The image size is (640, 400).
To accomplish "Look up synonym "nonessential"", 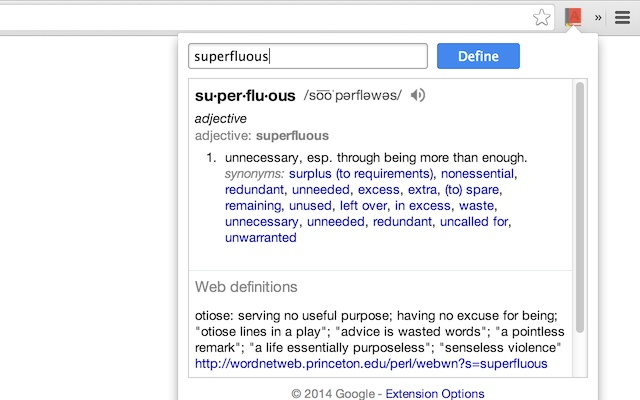I will pyautogui.click(x=477, y=173).
